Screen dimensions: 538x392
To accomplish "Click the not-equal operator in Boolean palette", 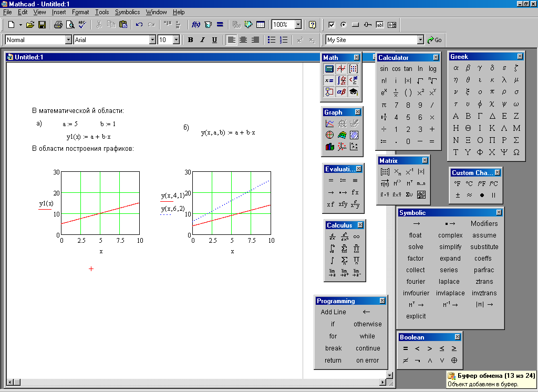I will click(x=405, y=360).
